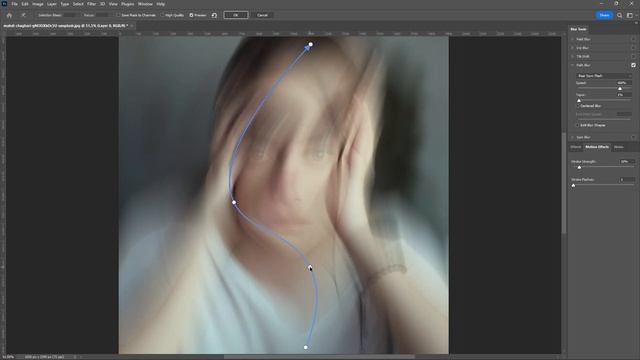
Task: Switch to the Motion Effects tab
Action: pyautogui.click(x=597, y=147)
